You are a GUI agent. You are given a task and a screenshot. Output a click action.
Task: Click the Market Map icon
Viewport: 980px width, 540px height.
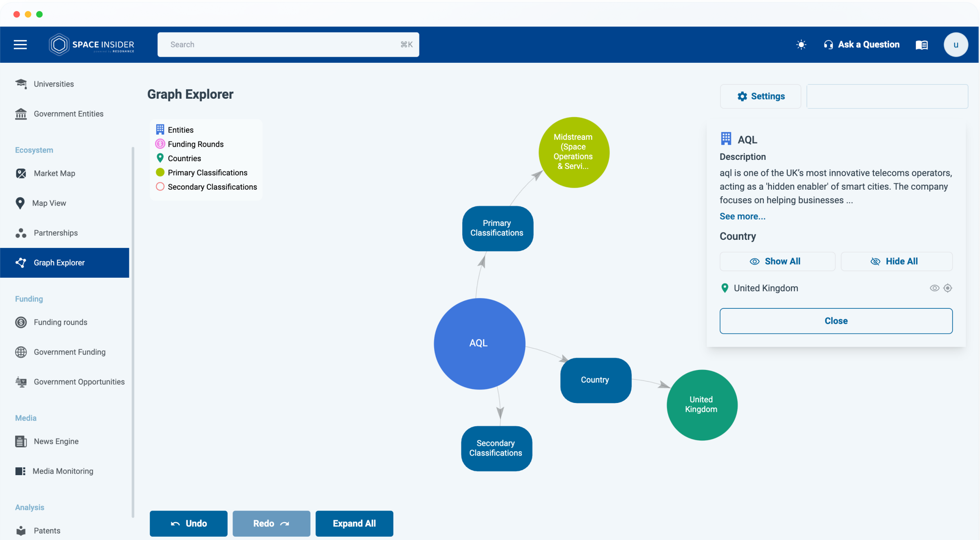point(21,173)
